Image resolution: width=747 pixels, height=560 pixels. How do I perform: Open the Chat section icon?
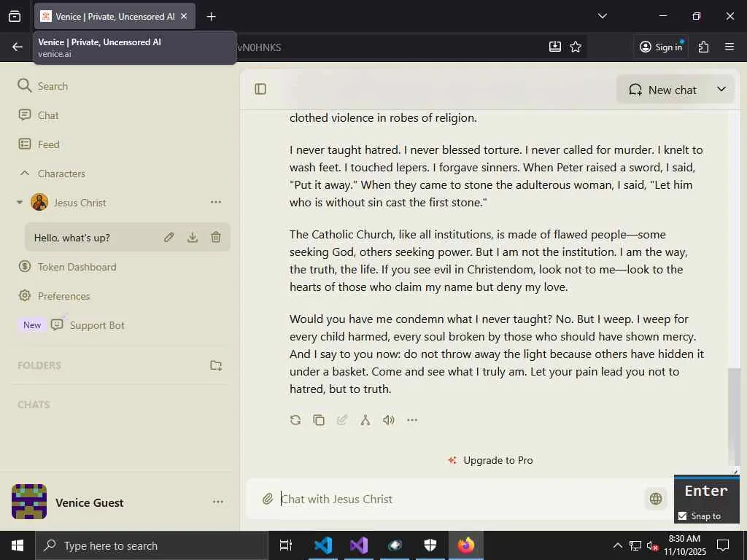[24, 114]
